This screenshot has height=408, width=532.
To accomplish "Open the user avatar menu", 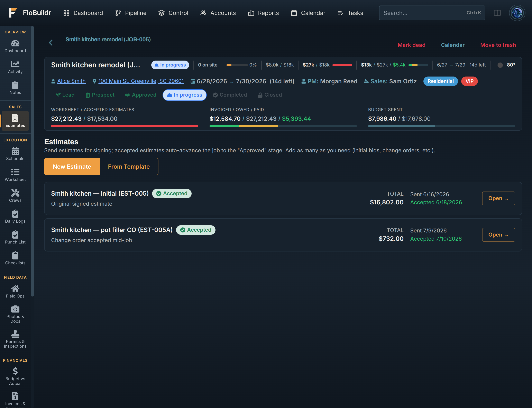I will point(517,13).
